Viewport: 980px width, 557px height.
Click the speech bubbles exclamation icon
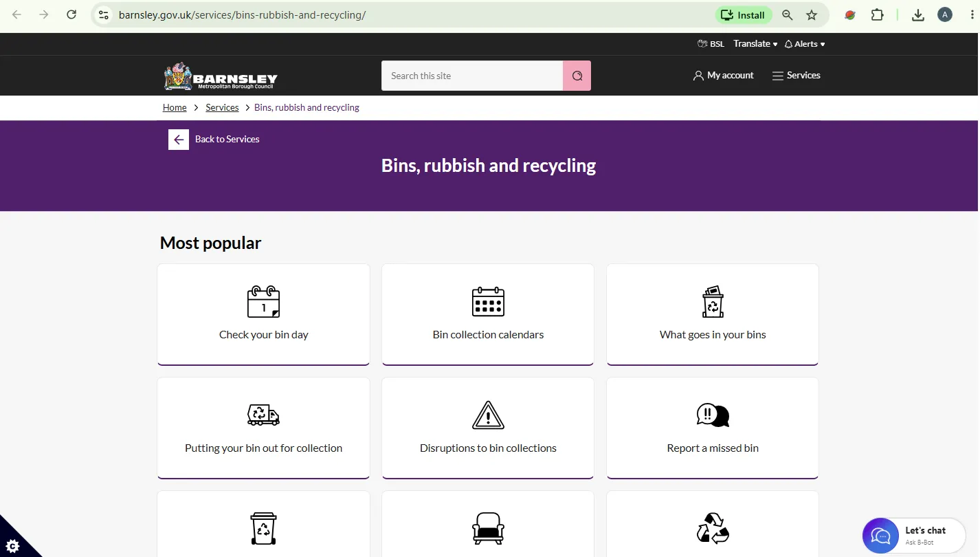(713, 415)
